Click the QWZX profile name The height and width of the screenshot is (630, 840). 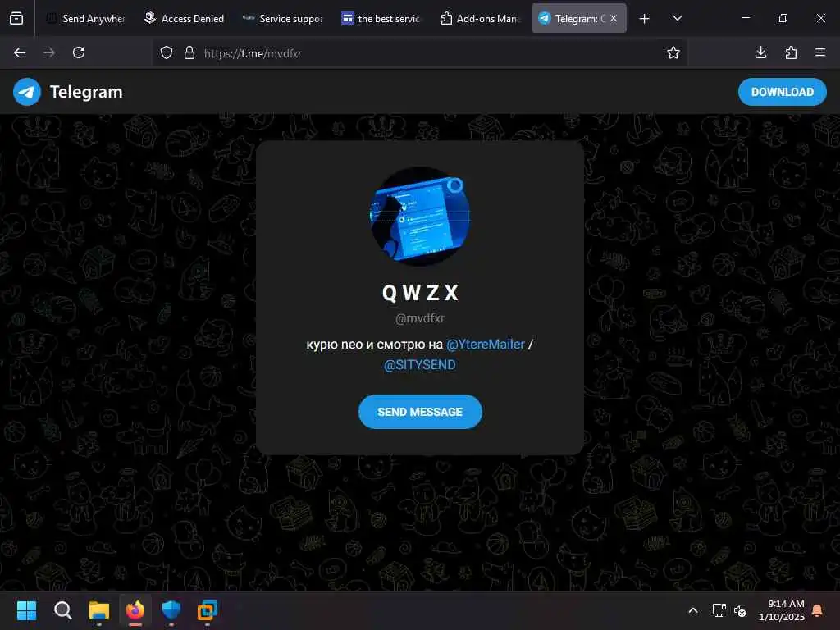(x=420, y=293)
